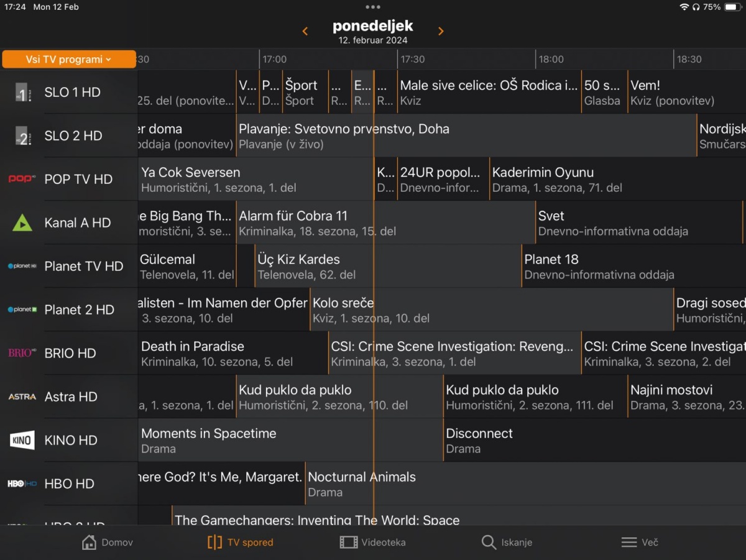Open Plavanje: Svetovno prvenstvo, Doha
Screen dimensions: 746x560
click(x=466, y=135)
